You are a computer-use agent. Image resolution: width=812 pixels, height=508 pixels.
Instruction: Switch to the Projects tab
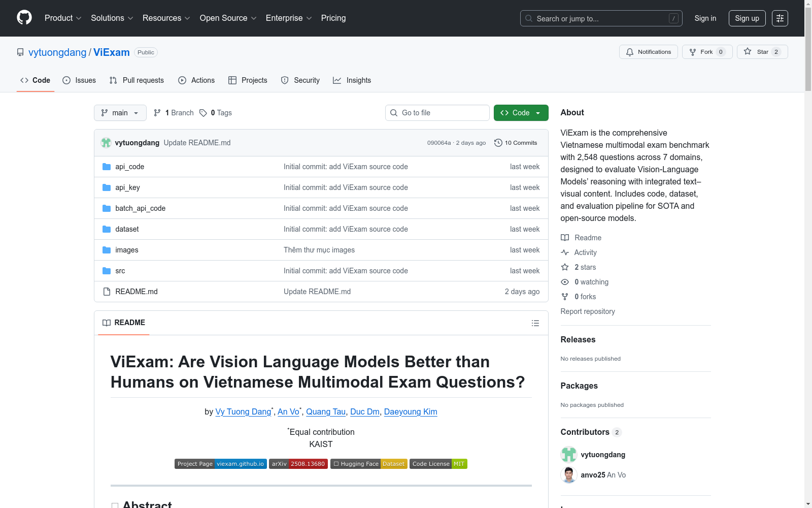pos(248,80)
